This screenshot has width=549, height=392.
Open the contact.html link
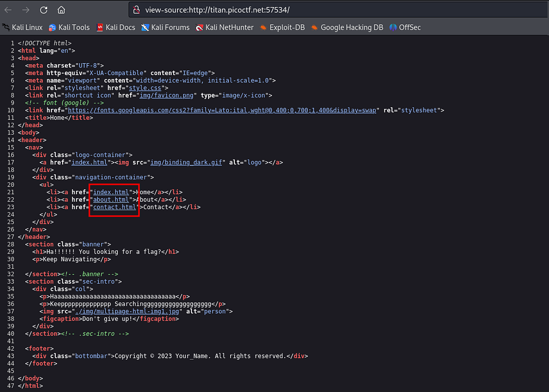pos(115,207)
